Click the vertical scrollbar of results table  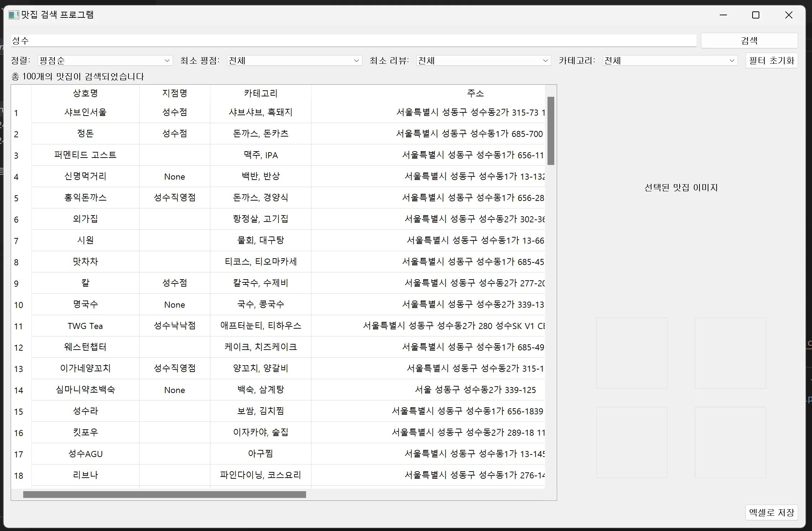(x=551, y=131)
